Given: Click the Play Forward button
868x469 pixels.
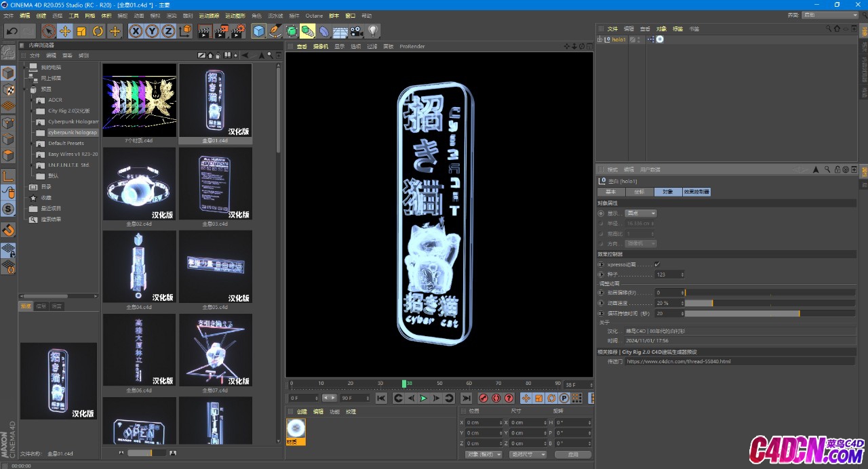Looking at the screenshot, I should [x=424, y=399].
